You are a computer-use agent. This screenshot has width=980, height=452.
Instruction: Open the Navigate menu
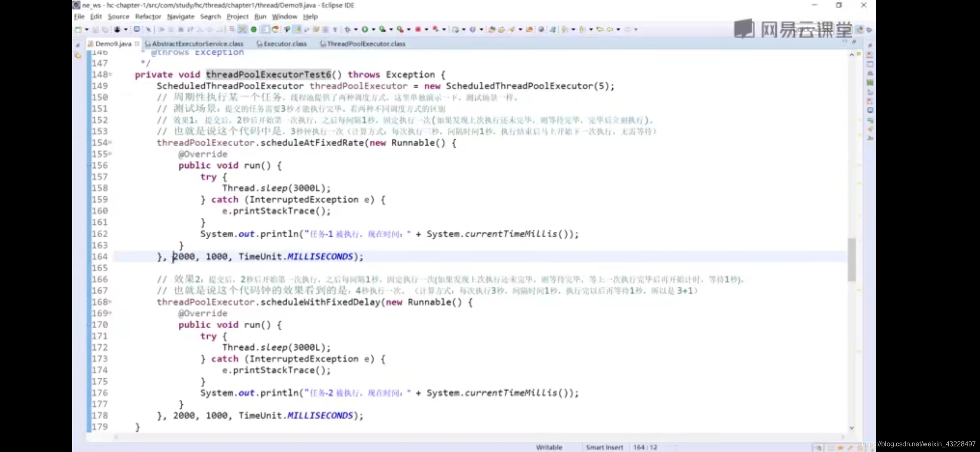181,17
